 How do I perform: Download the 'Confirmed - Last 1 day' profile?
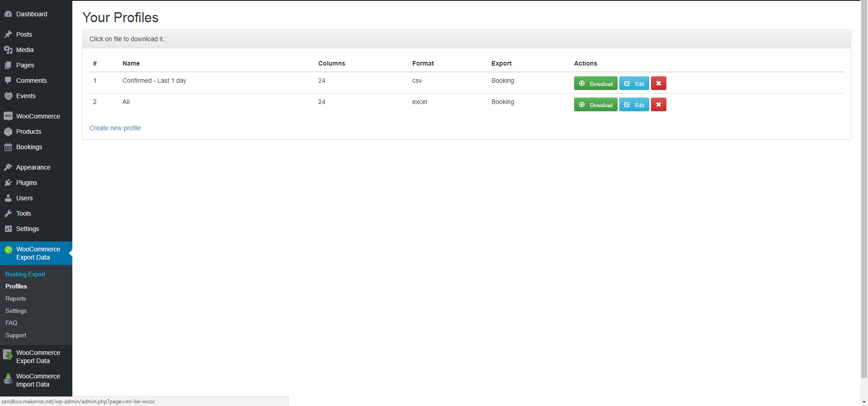point(595,83)
